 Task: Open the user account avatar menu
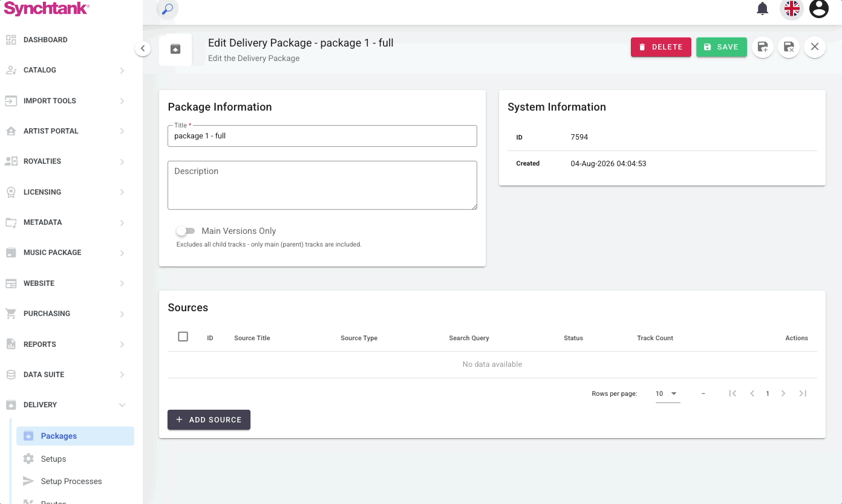(x=819, y=9)
